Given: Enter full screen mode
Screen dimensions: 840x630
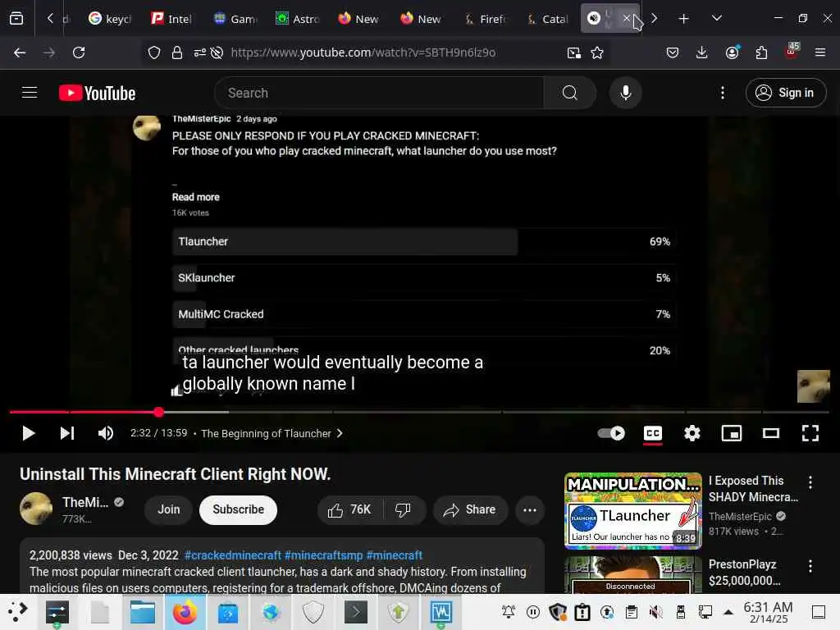Looking at the screenshot, I should point(810,433).
